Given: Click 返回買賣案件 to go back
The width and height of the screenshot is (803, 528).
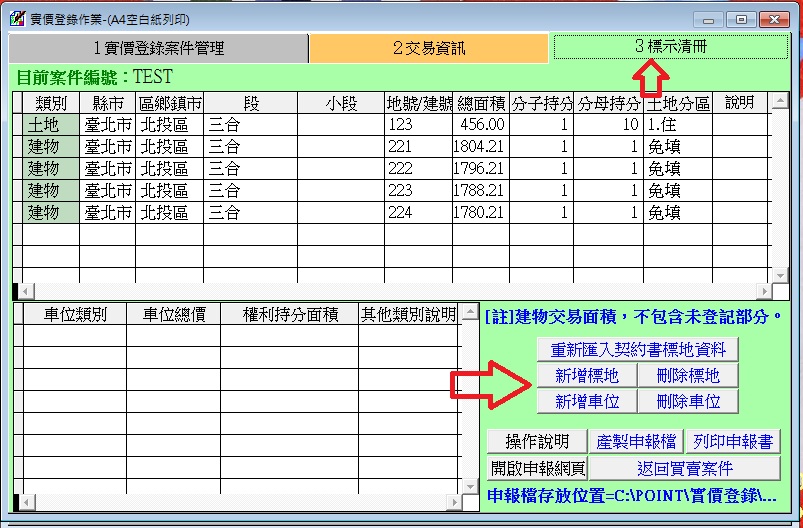Looking at the screenshot, I should point(684,467).
